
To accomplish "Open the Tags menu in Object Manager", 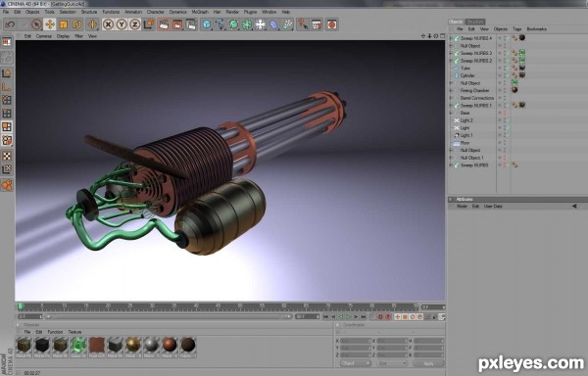I will tap(516, 28).
